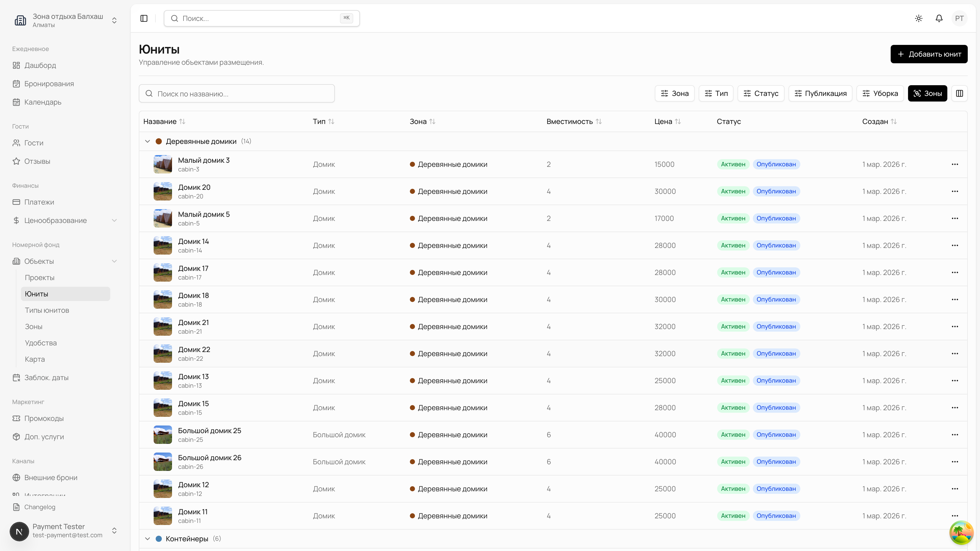
Task: Collapse the Контейнеры group
Action: tap(148, 539)
